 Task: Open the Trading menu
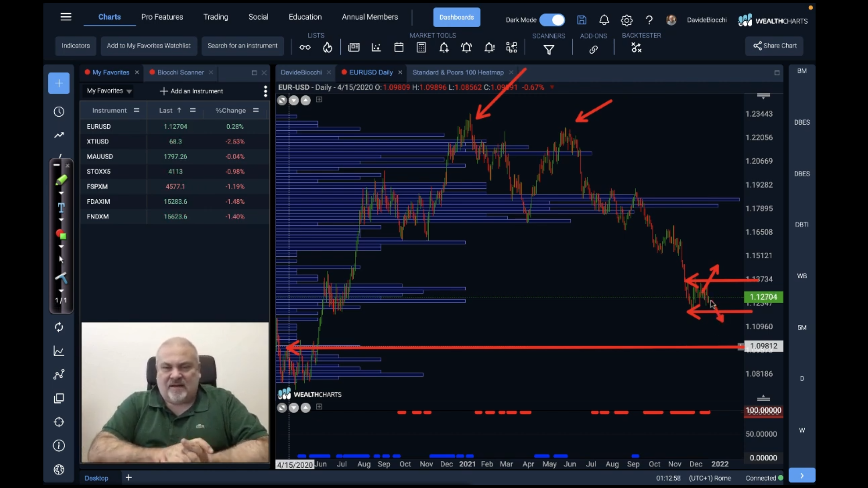[216, 17]
